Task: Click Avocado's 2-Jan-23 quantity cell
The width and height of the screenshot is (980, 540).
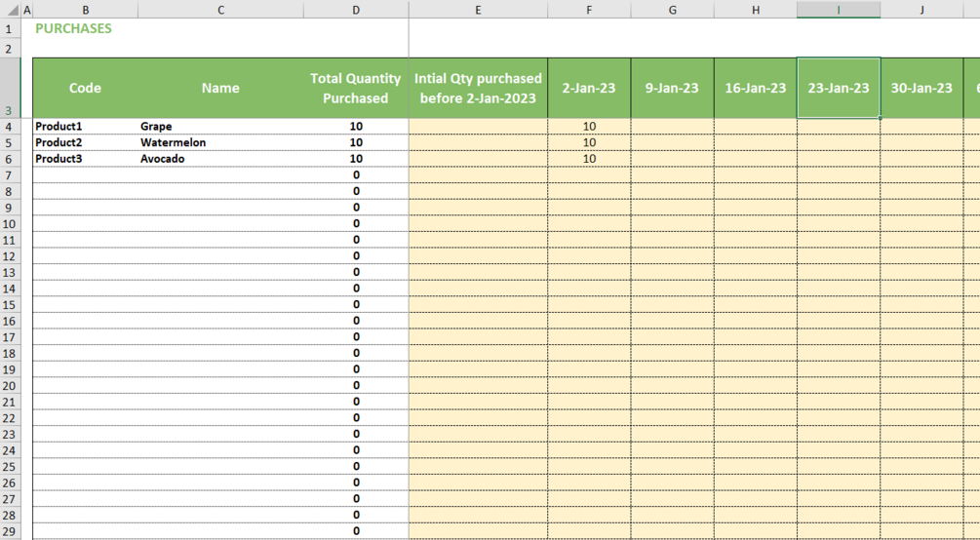Action: [589, 159]
